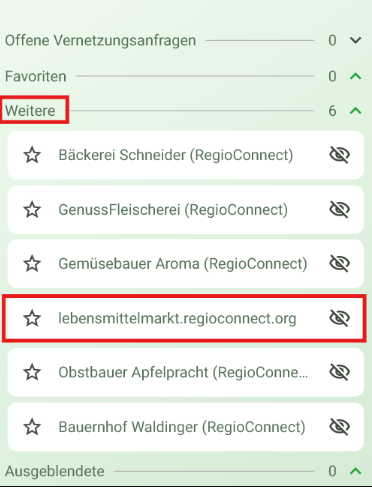Open Bäckerei Schneider (RegioConnect) entry
The image size is (372, 487).
(186, 155)
